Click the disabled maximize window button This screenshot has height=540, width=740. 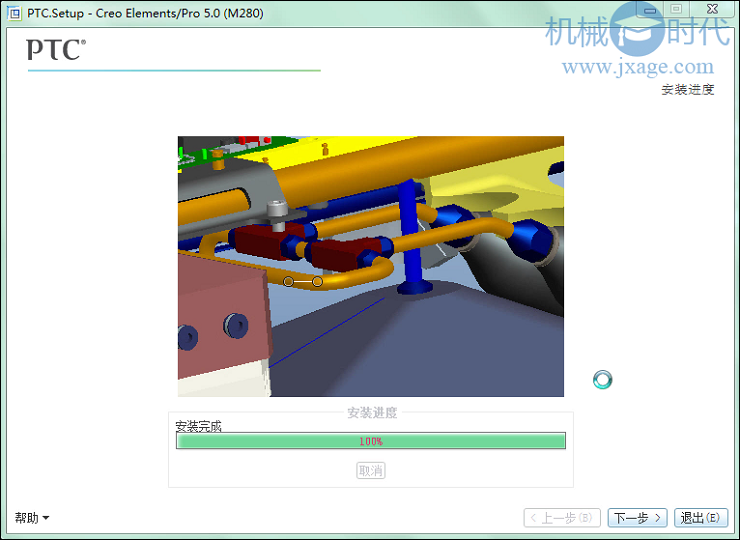coord(677,9)
